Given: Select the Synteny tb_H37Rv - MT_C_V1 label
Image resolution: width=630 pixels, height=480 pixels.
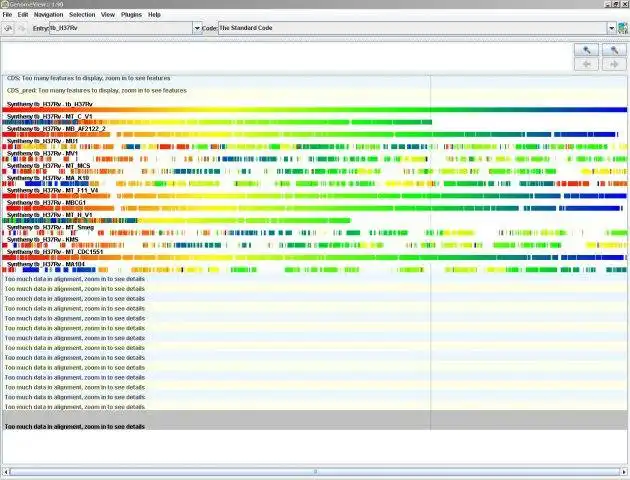Looking at the screenshot, I should tap(49, 116).
